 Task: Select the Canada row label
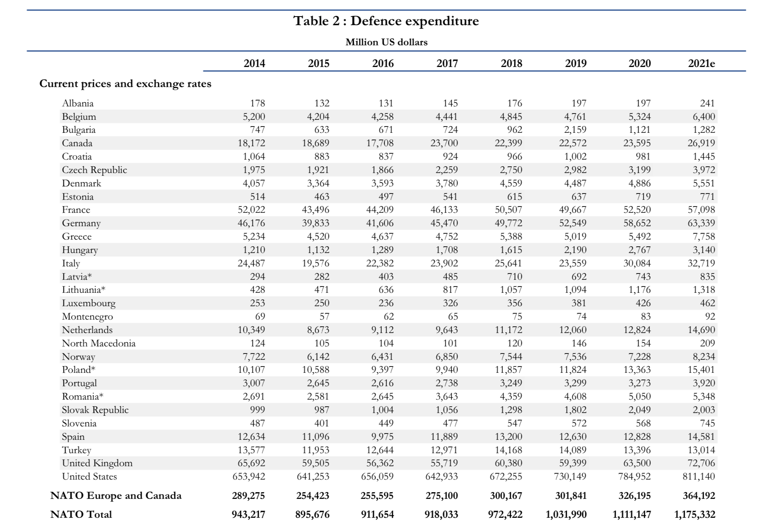pos(77,143)
